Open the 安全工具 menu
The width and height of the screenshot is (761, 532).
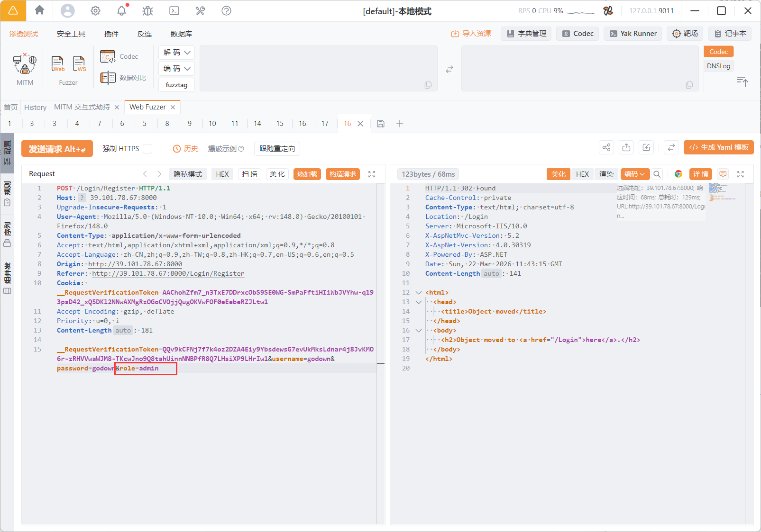pos(71,34)
